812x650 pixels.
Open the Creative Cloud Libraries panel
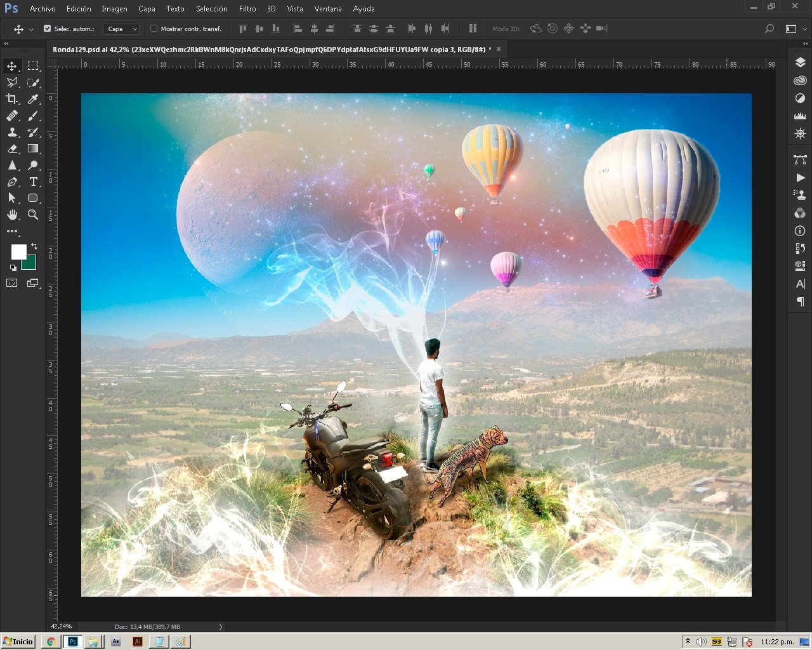pyautogui.click(x=800, y=81)
